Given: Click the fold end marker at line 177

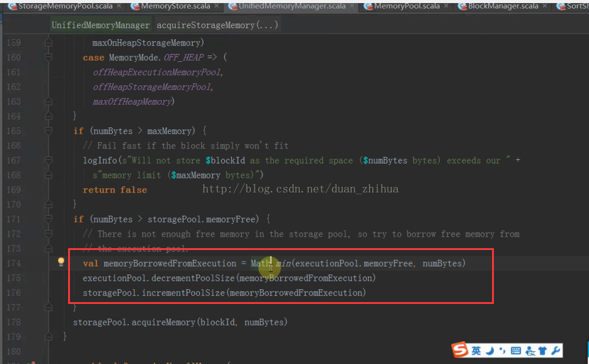Looking at the screenshot, I should (48, 307).
